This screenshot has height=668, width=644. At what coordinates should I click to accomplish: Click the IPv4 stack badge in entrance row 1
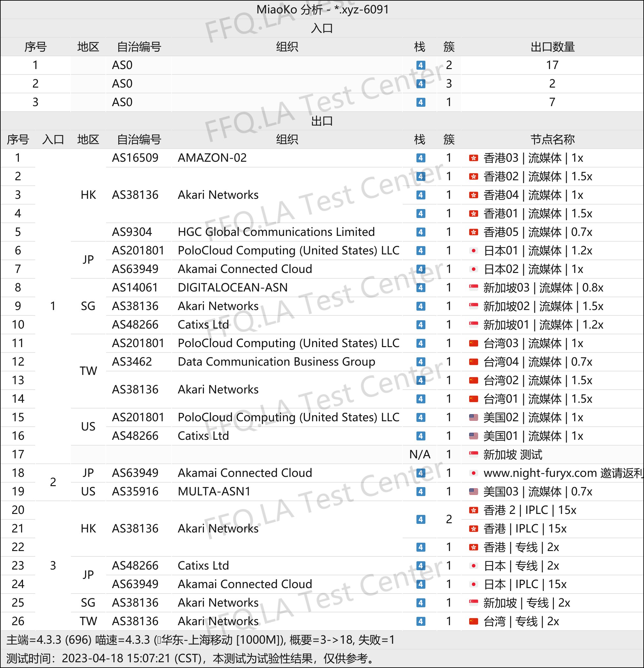point(421,65)
